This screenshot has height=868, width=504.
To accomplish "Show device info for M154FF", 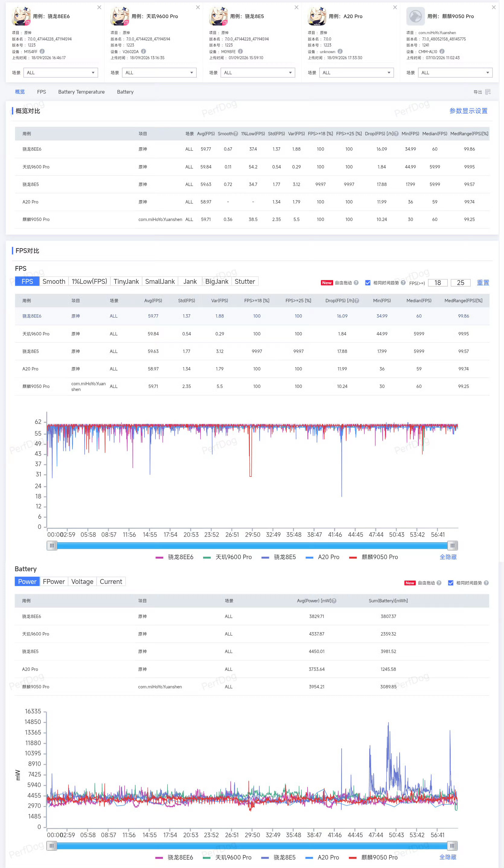I will click(42, 51).
